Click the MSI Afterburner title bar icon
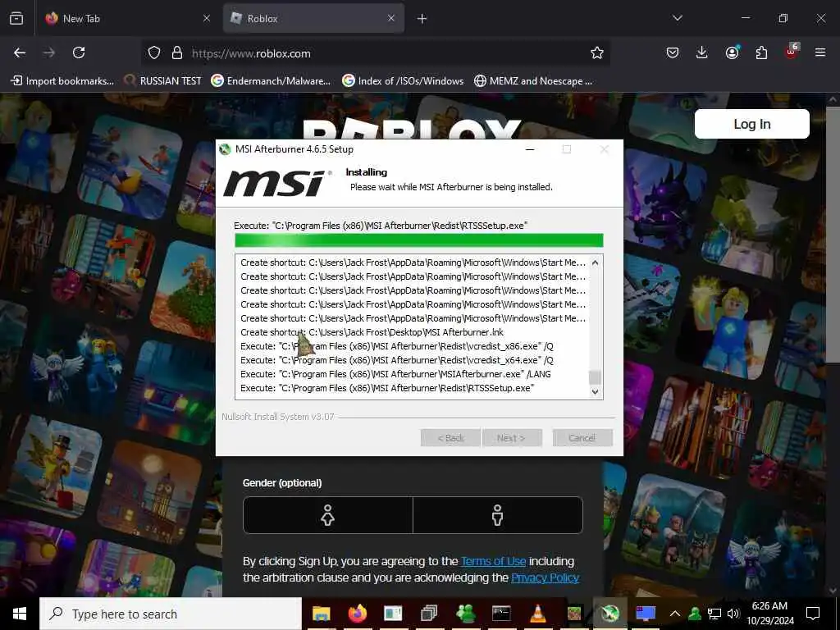The height and width of the screenshot is (630, 840). [225, 149]
